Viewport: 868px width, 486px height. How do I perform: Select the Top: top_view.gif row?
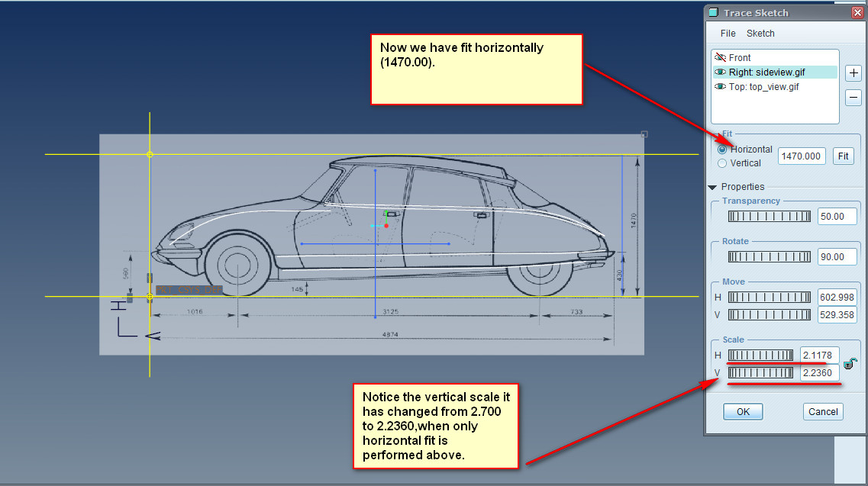[x=775, y=86]
